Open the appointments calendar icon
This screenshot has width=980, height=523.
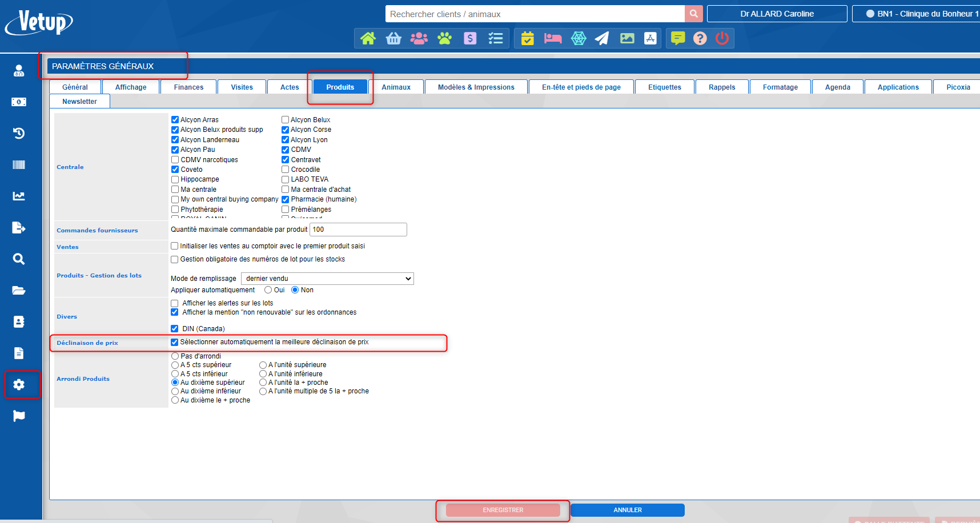coord(527,38)
